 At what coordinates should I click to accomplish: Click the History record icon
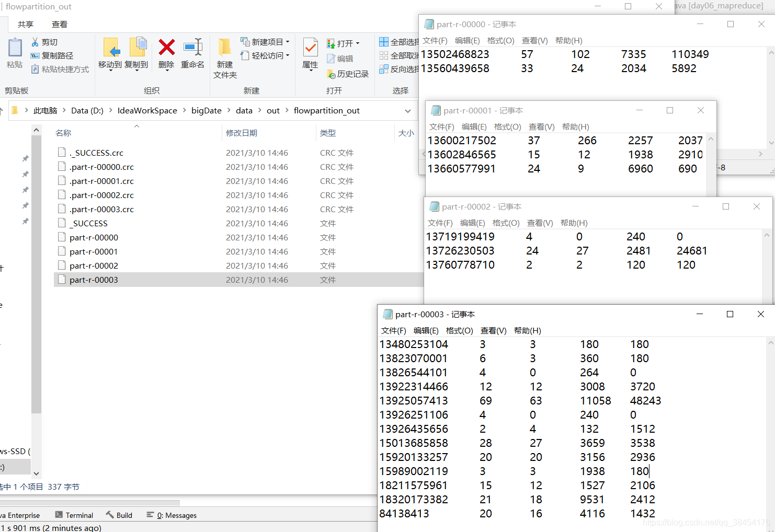click(x=331, y=74)
